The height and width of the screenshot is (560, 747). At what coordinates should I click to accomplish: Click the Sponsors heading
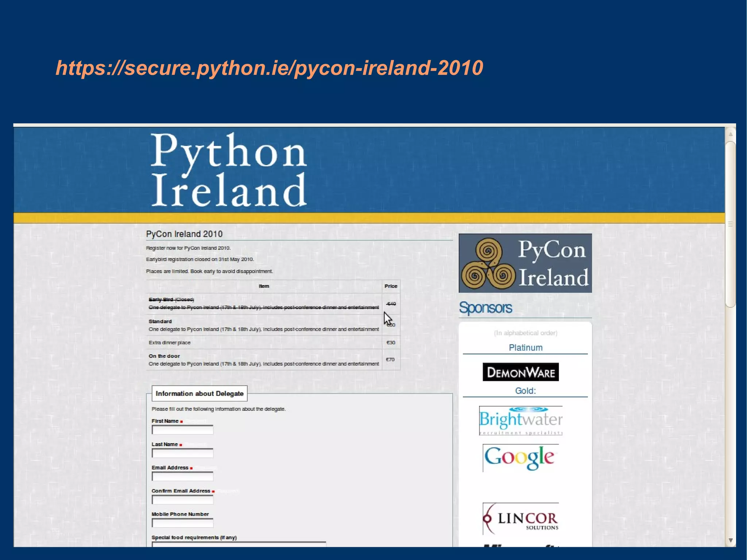pos(485,308)
